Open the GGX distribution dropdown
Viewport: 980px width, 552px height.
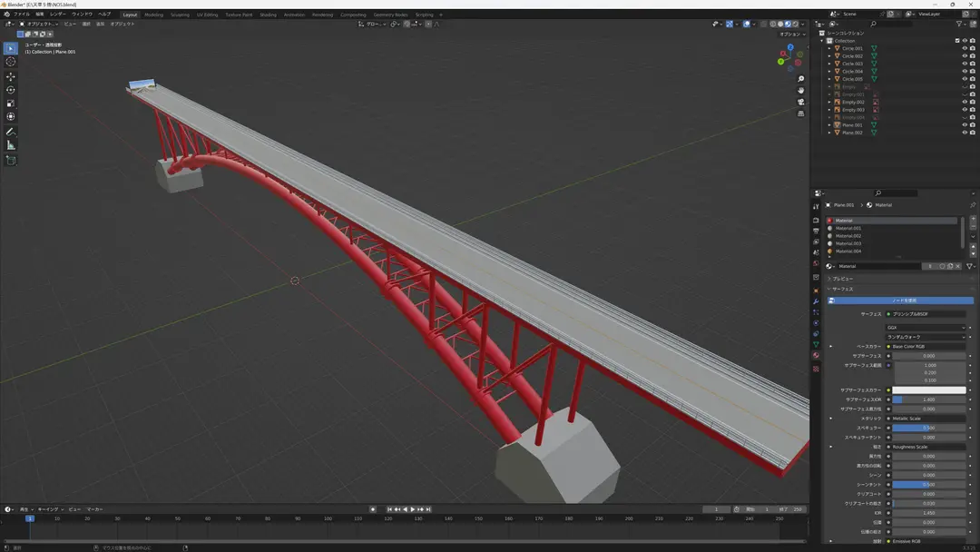(x=926, y=328)
